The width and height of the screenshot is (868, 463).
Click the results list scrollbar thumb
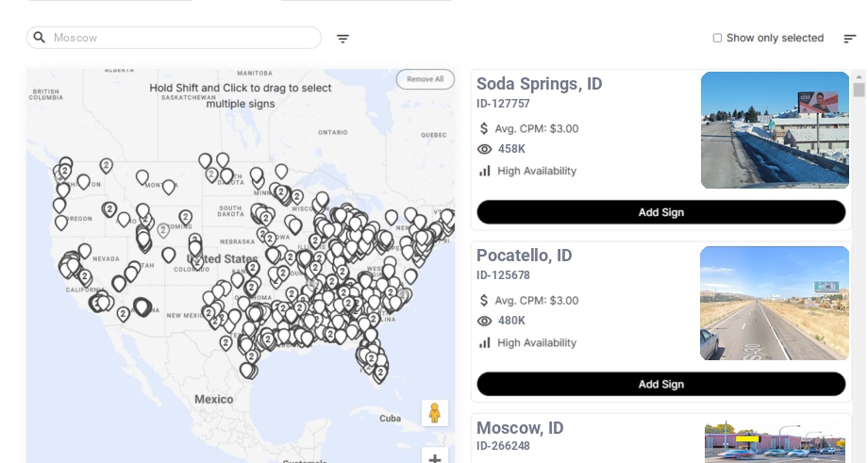tap(859, 91)
